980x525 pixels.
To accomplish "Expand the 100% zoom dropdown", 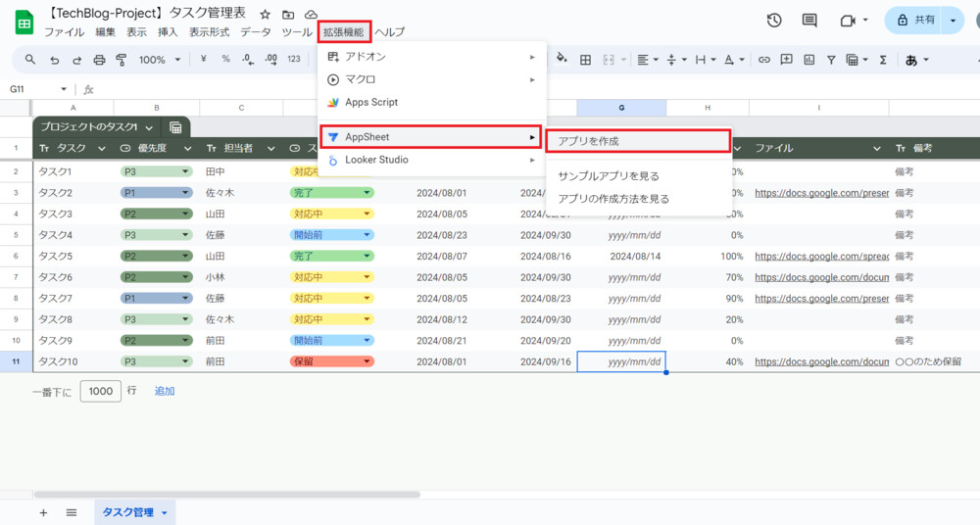I will [157, 60].
